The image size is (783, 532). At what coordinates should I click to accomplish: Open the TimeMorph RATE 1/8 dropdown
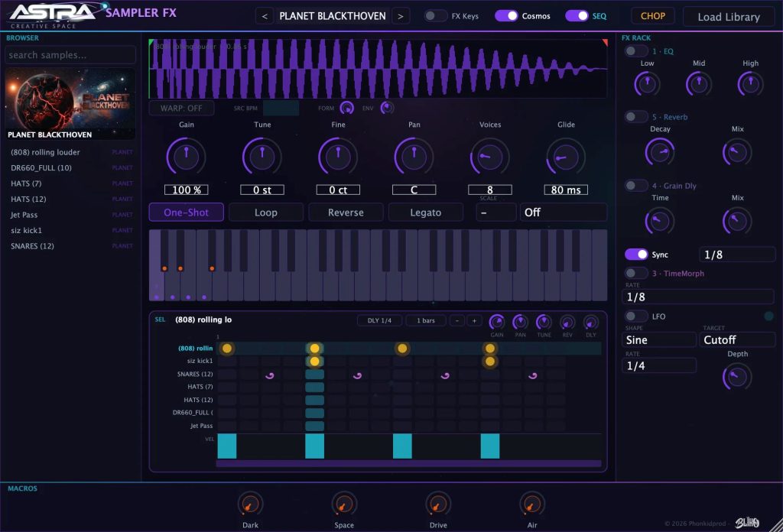point(698,297)
